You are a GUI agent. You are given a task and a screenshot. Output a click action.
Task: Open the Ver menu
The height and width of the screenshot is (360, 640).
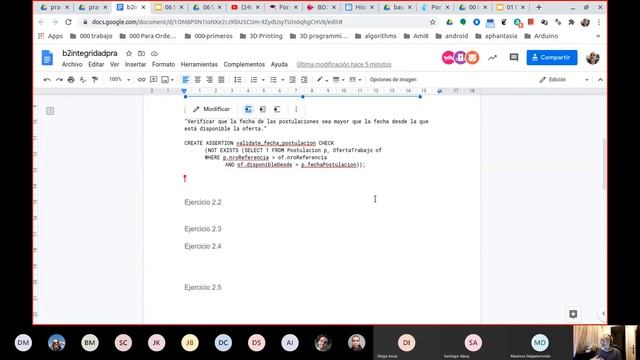tap(114, 64)
